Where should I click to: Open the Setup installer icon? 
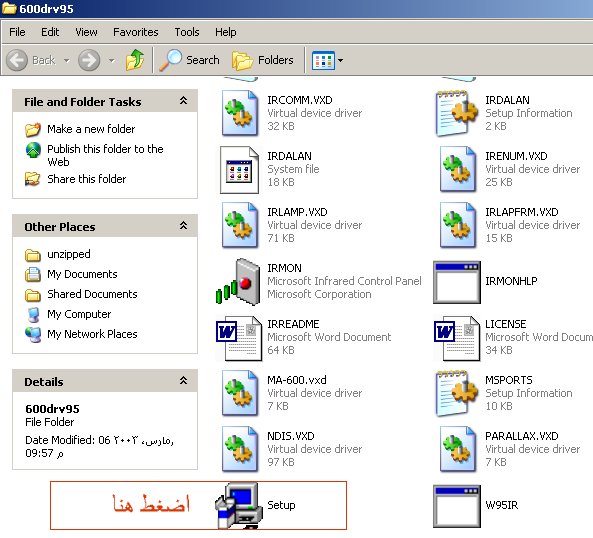[x=239, y=505]
